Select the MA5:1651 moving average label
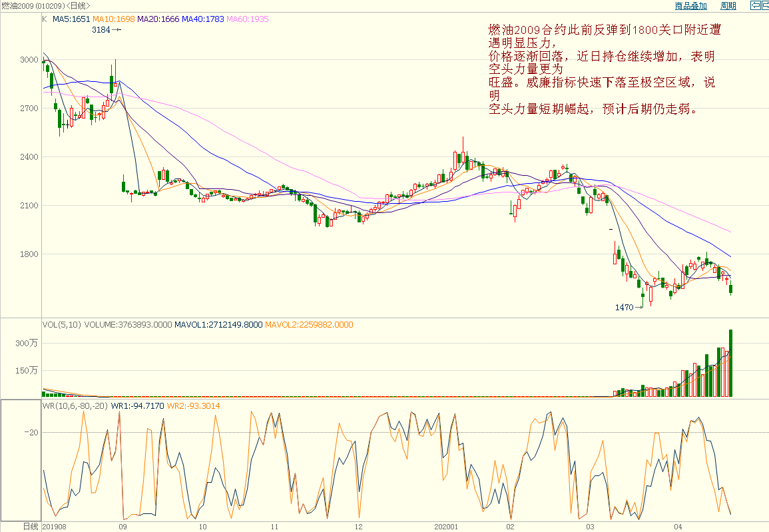This screenshot has height=532, width=769. coord(71,19)
